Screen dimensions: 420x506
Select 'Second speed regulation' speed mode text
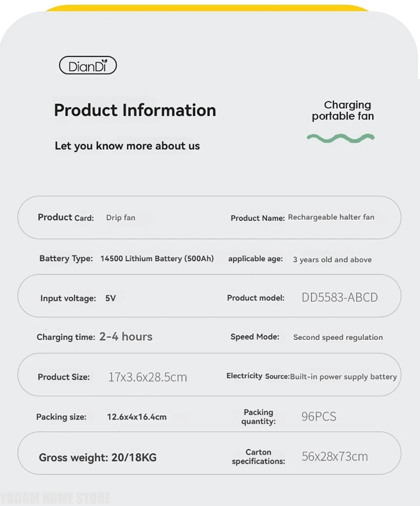pyautogui.click(x=338, y=337)
